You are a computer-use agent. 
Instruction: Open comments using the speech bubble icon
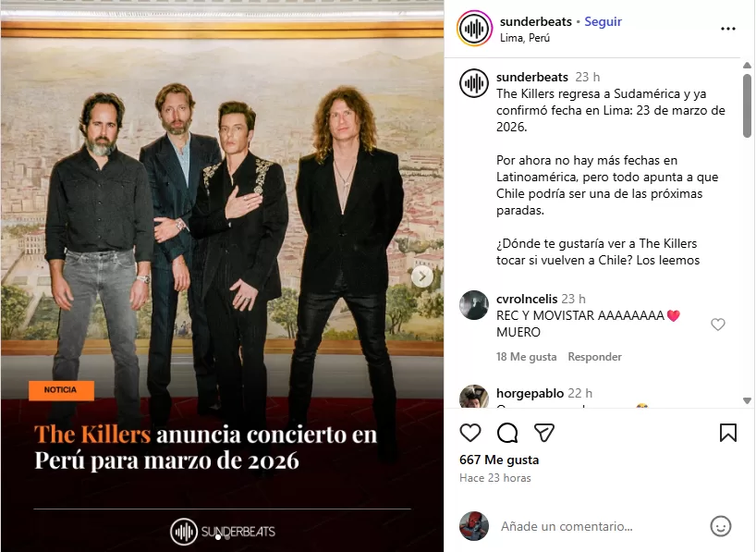pyautogui.click(x=507, y=433)
